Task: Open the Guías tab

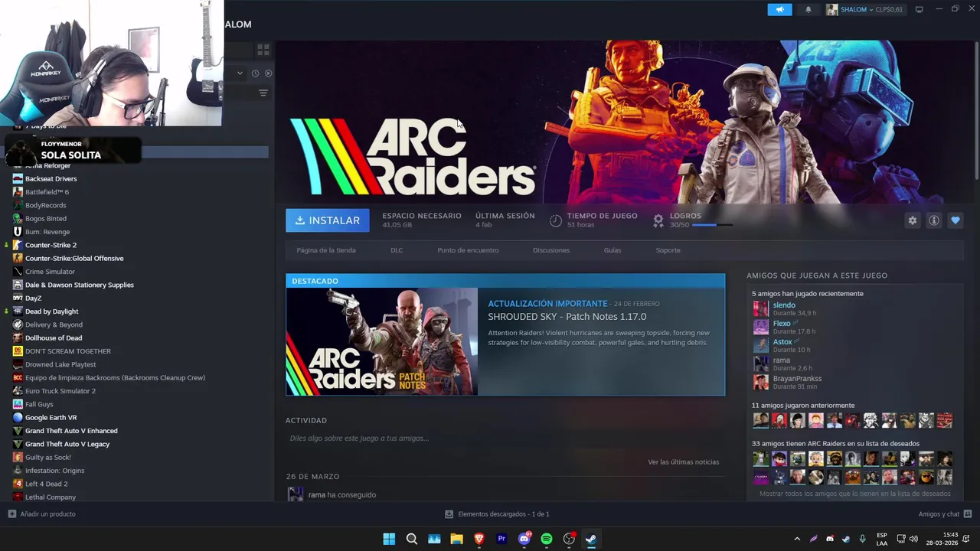Action: click(x=612, y=250)
